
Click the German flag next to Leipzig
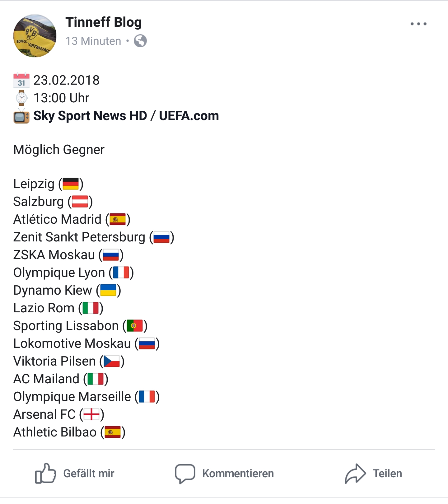point(71,184)
